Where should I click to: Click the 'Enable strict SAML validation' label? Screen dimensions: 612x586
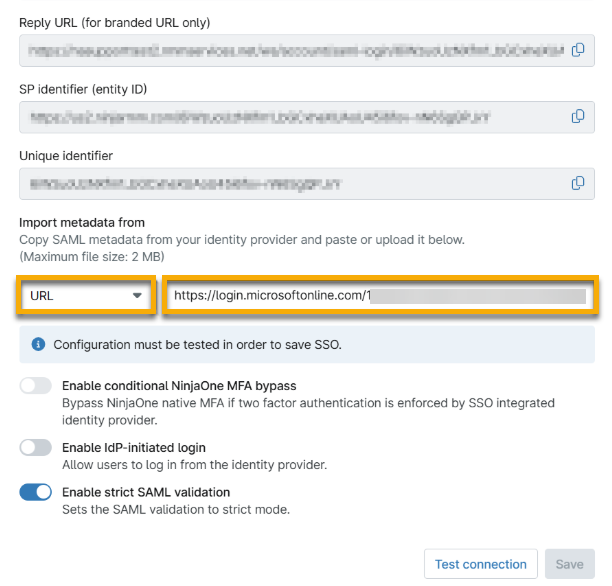point(146,492)
